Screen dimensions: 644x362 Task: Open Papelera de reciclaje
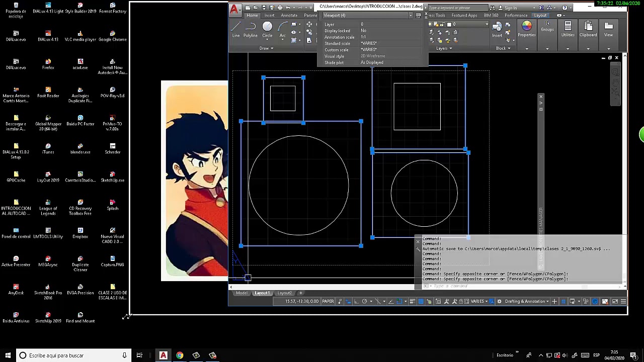(x=16, y=10)
